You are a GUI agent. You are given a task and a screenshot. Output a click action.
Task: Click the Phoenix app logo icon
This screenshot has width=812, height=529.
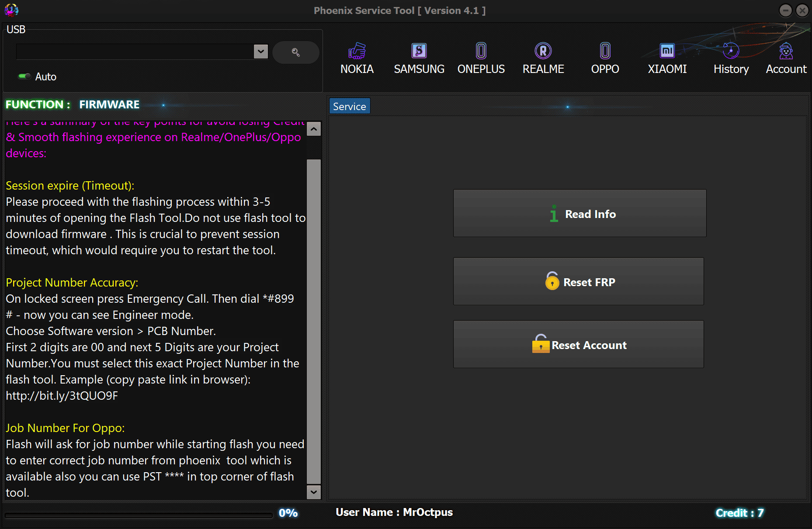tap(11, 10)
